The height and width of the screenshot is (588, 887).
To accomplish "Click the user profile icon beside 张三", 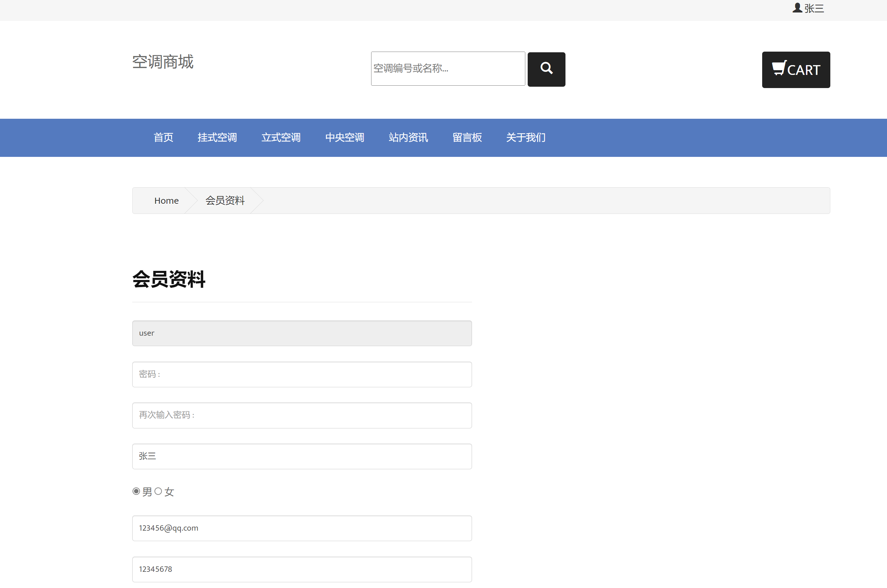I will 797,8.
